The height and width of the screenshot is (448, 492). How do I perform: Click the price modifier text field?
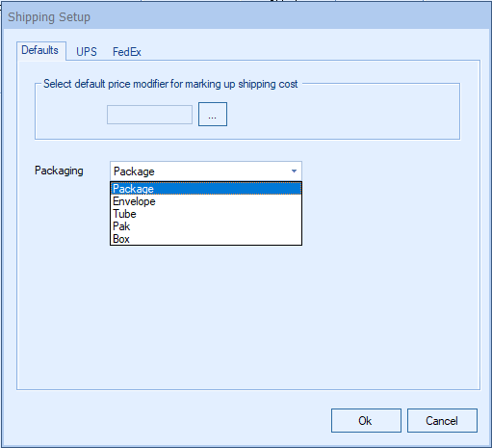point(149,115)
